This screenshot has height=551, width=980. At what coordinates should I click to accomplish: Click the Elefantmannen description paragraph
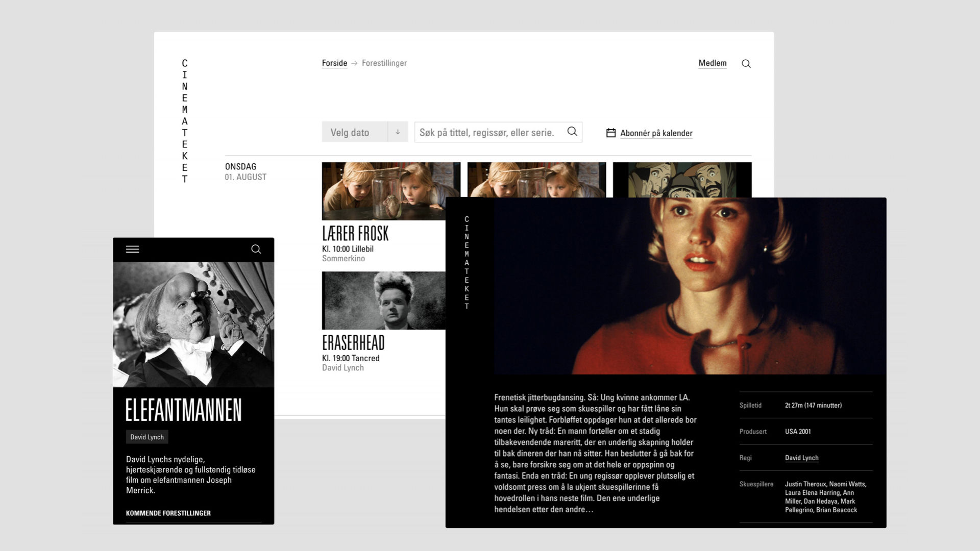pyautogui.click(x=191, y=475)
